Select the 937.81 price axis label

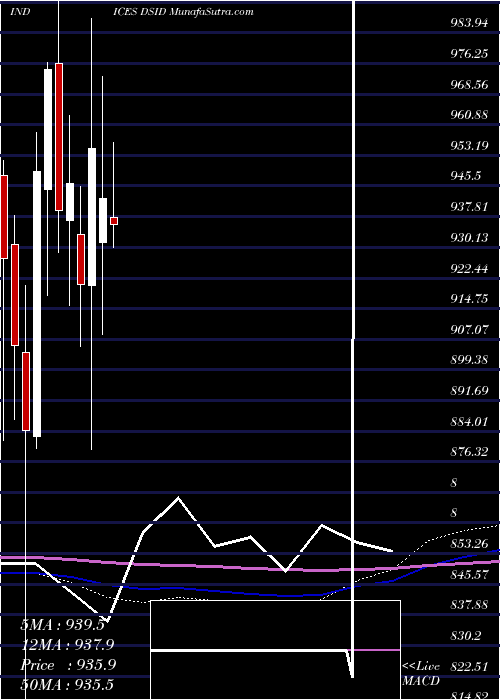click(469, 207)
